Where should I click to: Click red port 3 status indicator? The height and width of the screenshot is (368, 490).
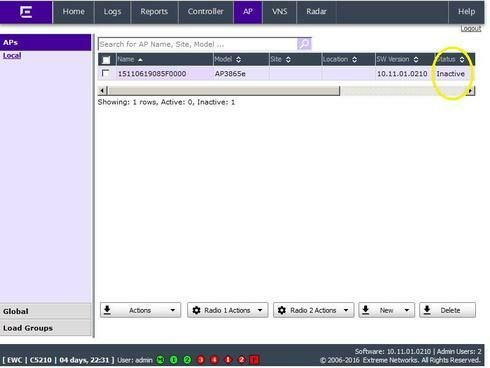201,360
